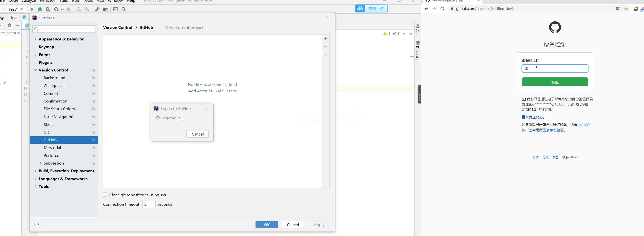Image resolution: width=644 pixels, height=236 pixels.
Task: Add a GitHub account with the plus icon
Action: [325, 39]
